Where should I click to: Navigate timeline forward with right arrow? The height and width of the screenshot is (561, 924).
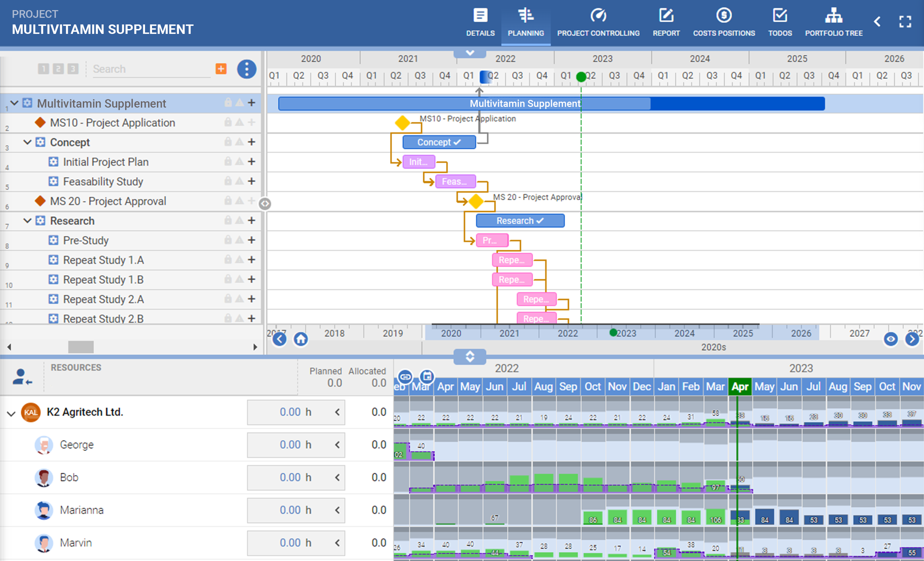coord(912,339)
